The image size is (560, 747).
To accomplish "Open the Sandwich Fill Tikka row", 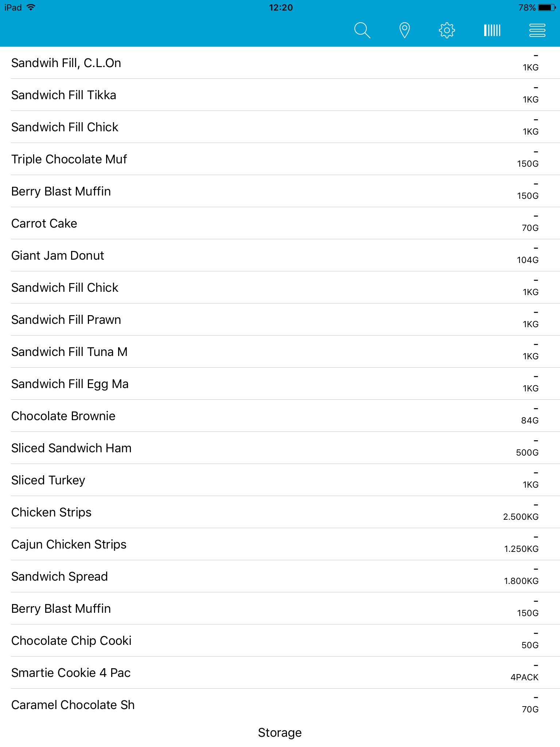I will (64, 95).
